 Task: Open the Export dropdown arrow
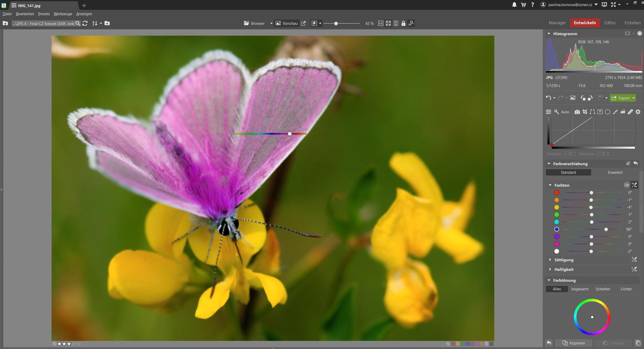[x=634, y=98]
